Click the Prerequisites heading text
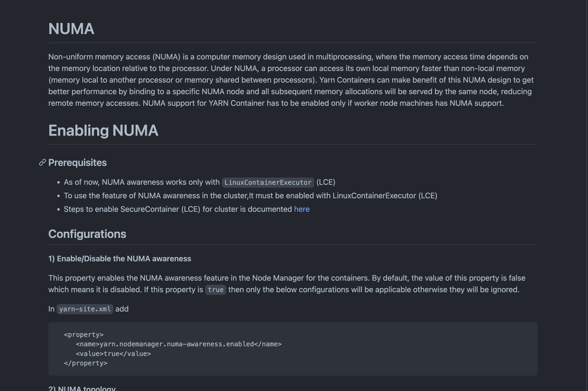 [x=77, y=163]
